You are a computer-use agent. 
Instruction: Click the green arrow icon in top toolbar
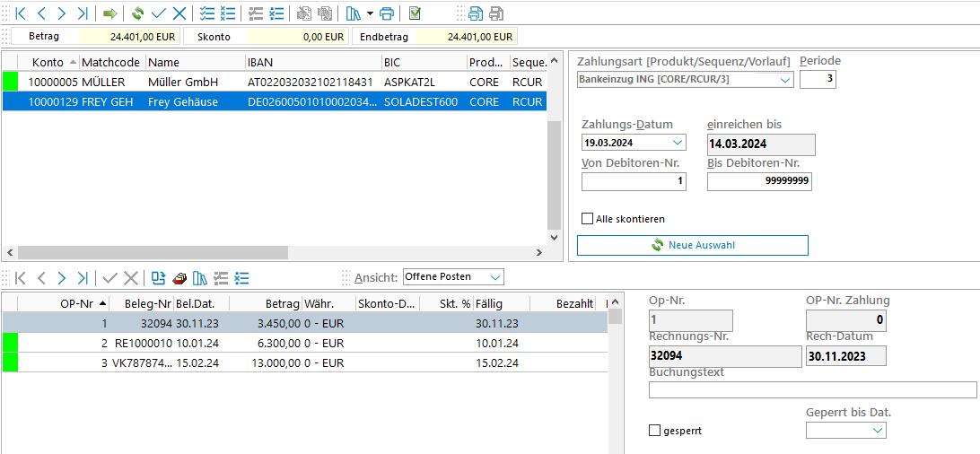(x=110, y=13)
